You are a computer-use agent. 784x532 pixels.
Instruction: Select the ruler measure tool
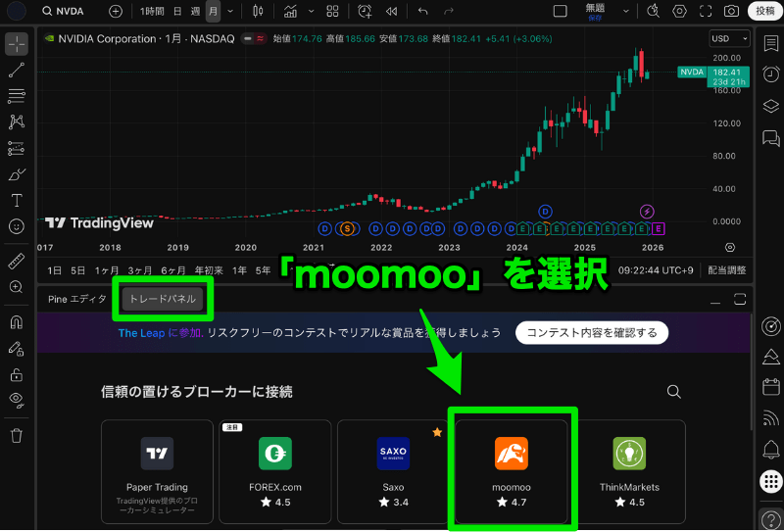pyautogui.click(x=17, y=261)
